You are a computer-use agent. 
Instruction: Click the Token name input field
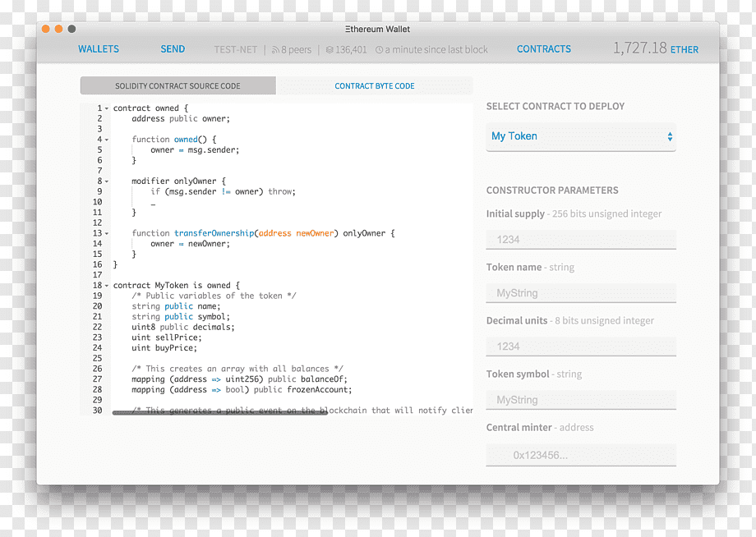(581, 293)
